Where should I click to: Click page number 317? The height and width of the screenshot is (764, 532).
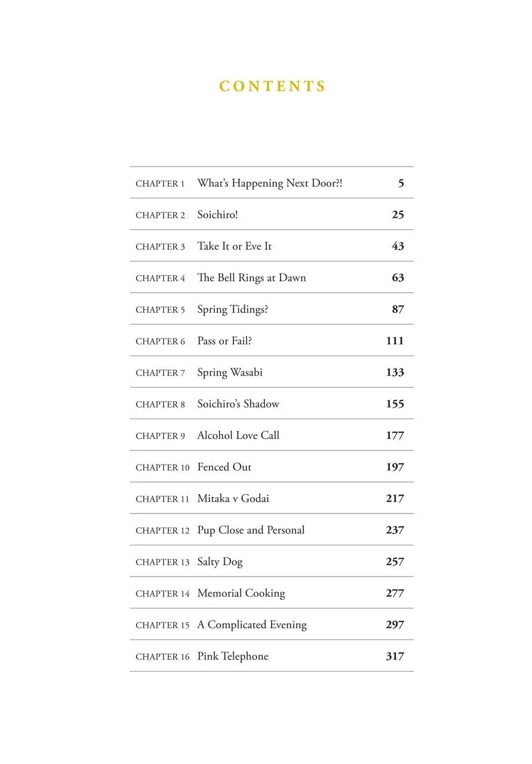click(395, 656)
